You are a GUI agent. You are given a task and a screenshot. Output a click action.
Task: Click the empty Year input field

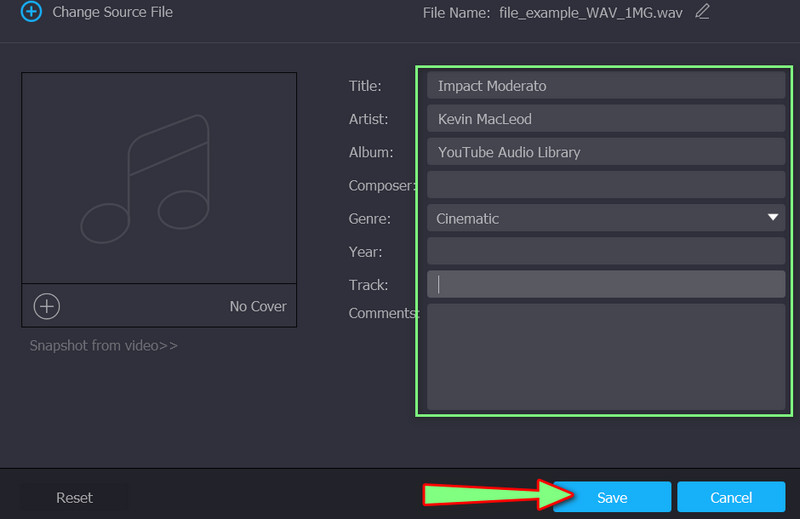coord(605,251)
